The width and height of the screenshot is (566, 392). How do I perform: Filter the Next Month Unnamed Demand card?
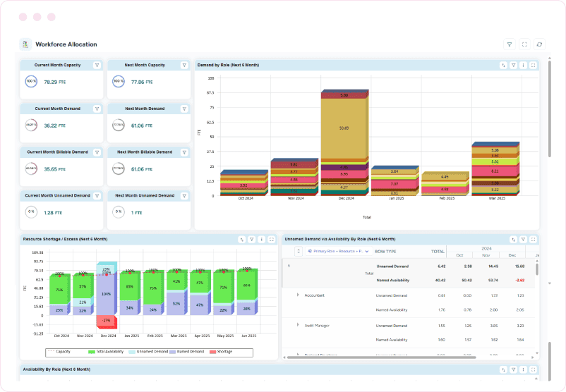click(x=184, y=196)
